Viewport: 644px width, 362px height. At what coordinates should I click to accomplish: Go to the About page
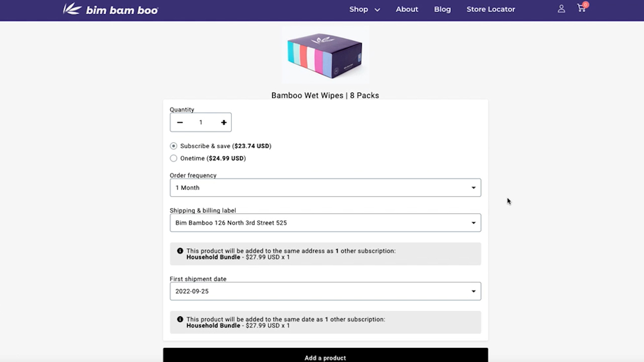click(407, 9)
